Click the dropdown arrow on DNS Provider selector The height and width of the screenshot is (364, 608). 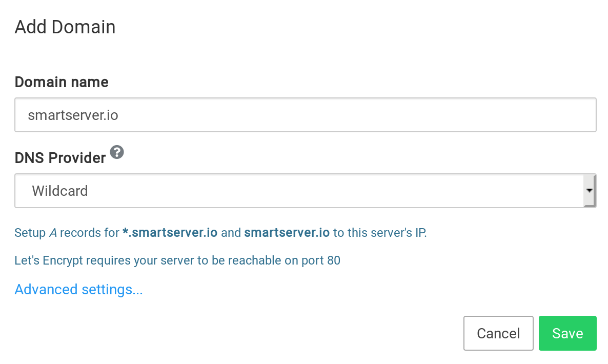590,190
